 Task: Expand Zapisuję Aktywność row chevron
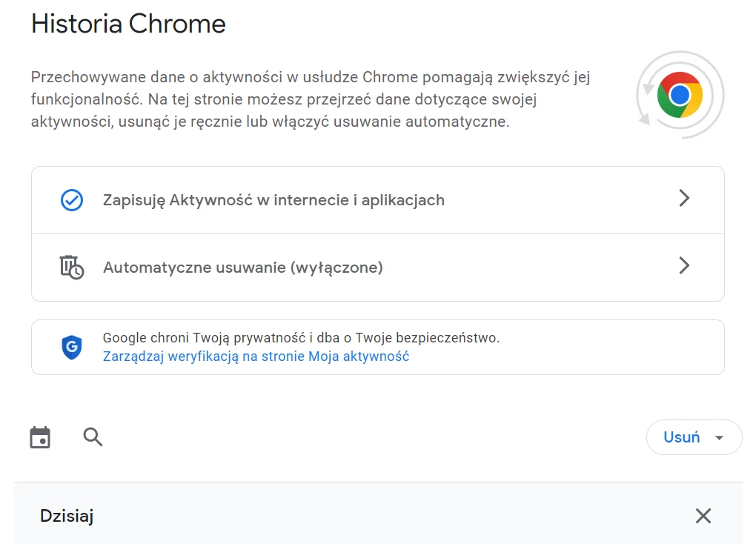683,199
